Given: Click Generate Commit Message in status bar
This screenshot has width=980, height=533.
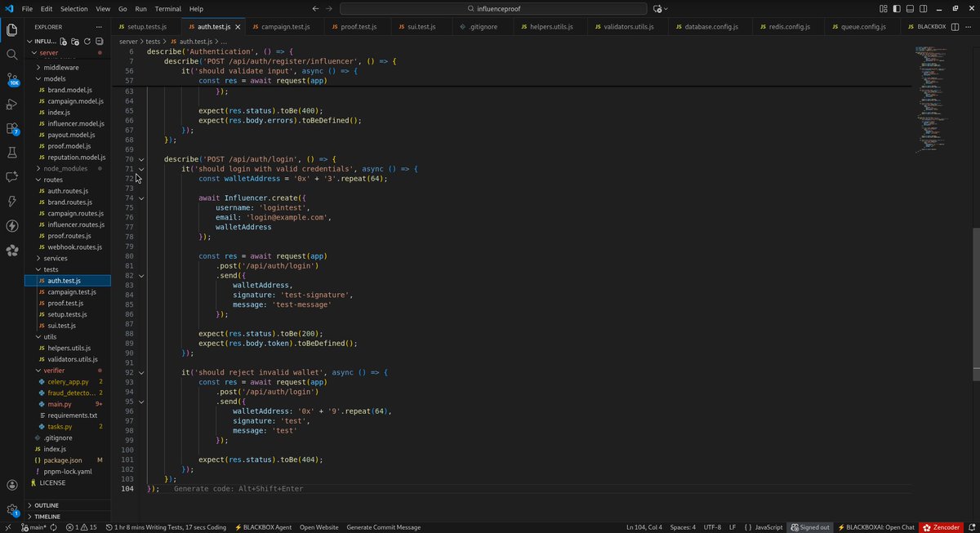Looking at the screenshot, I should point(384,527).
